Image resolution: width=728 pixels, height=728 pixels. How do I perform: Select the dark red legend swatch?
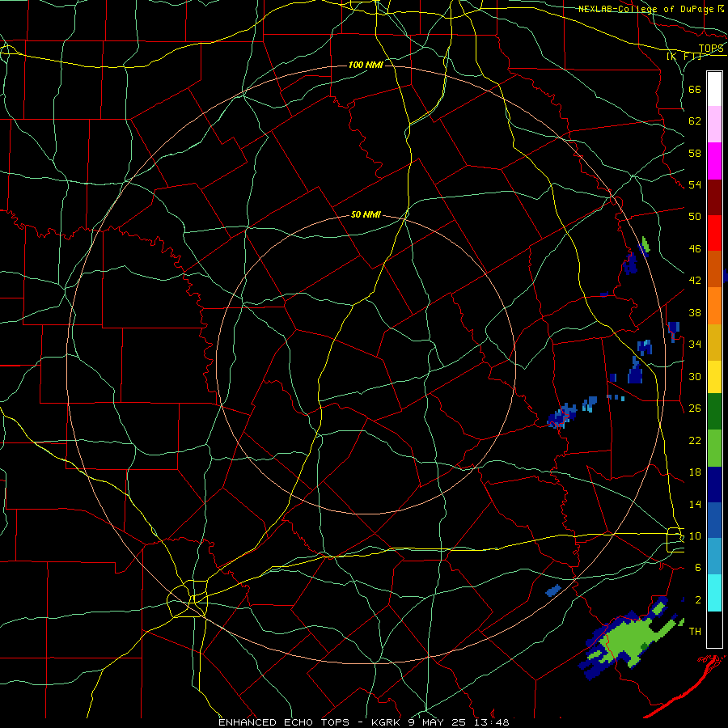click(714, 197)
